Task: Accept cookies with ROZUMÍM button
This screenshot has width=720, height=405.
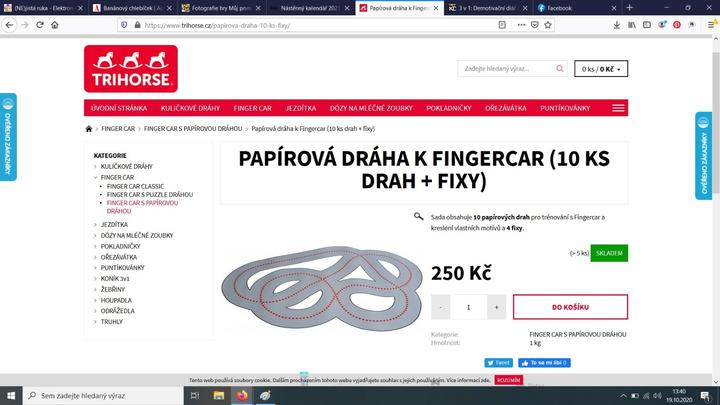Action: pos(508,381)
